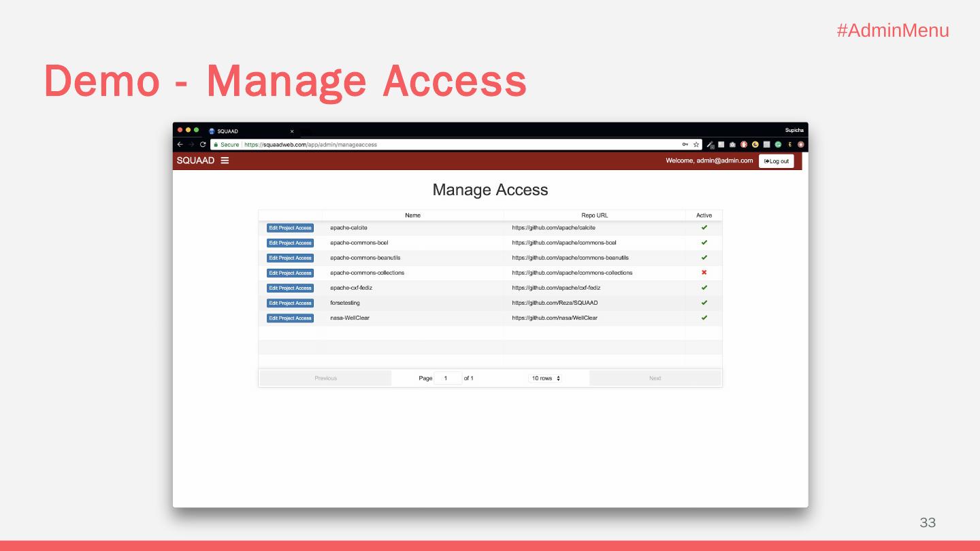Open the SQUAAD hamburger menu
The image size is (980, 551).
coord(225,161)
